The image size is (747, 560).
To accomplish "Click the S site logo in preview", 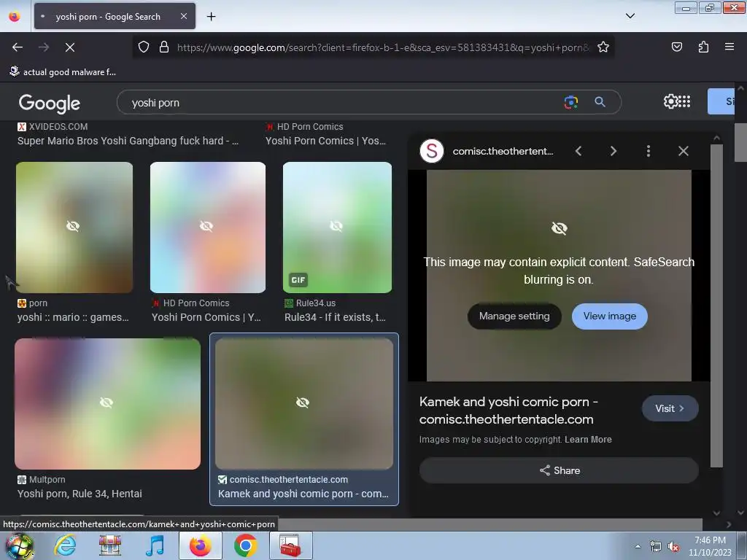I will (x=432, y=151).
